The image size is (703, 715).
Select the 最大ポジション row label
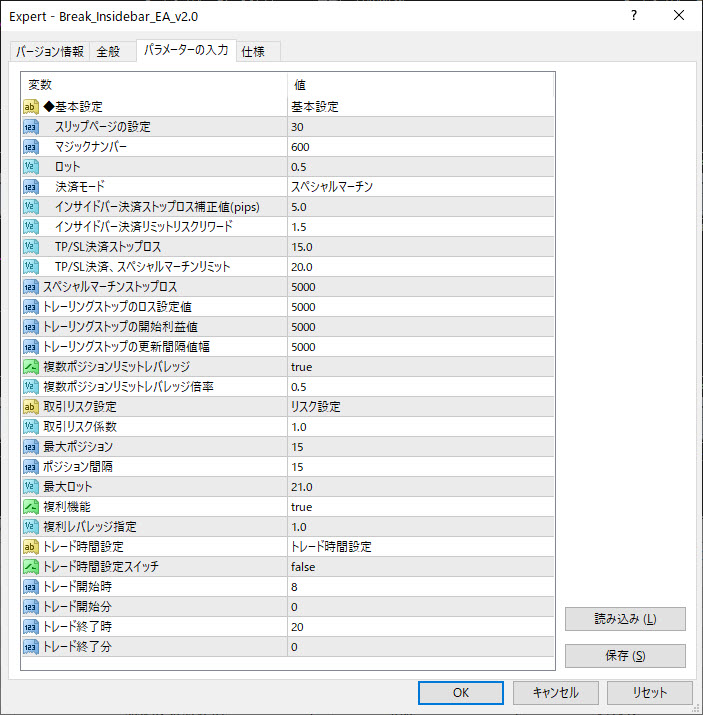pos(78,447)
